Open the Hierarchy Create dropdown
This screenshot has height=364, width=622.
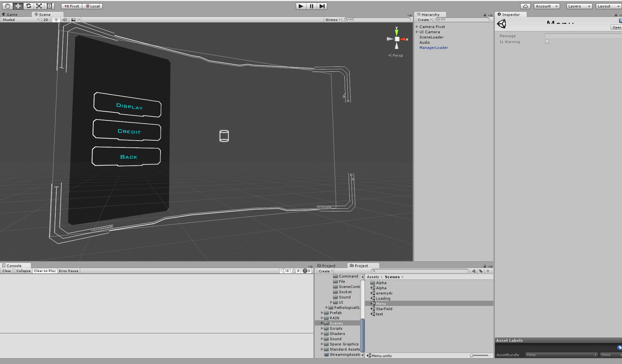click(425, 20)
